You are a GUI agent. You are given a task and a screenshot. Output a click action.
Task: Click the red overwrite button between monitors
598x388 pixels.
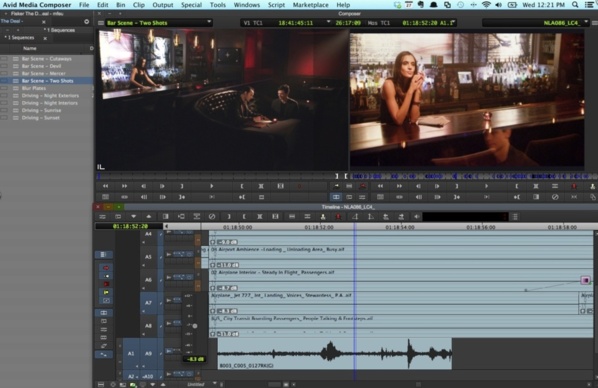click(x=363, y=186)
